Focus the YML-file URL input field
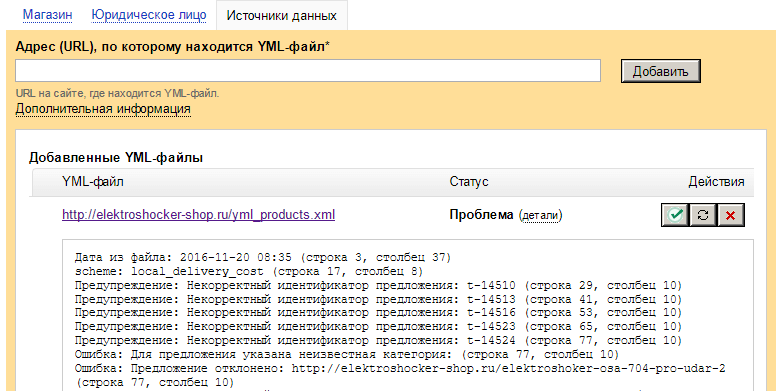The image size is (780, 391). point(308,71)
